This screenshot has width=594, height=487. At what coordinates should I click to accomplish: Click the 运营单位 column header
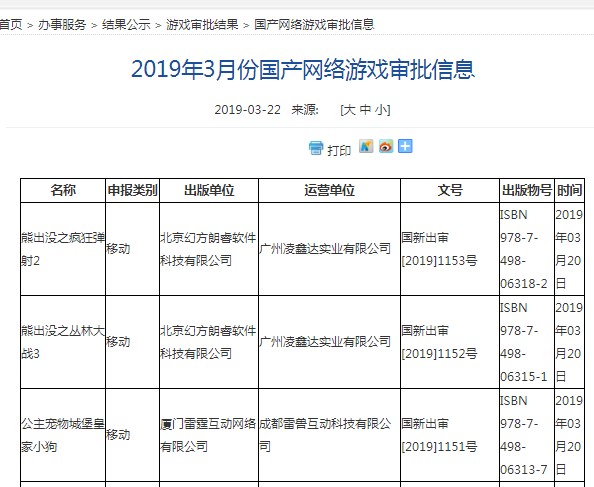tap(329, 190)
